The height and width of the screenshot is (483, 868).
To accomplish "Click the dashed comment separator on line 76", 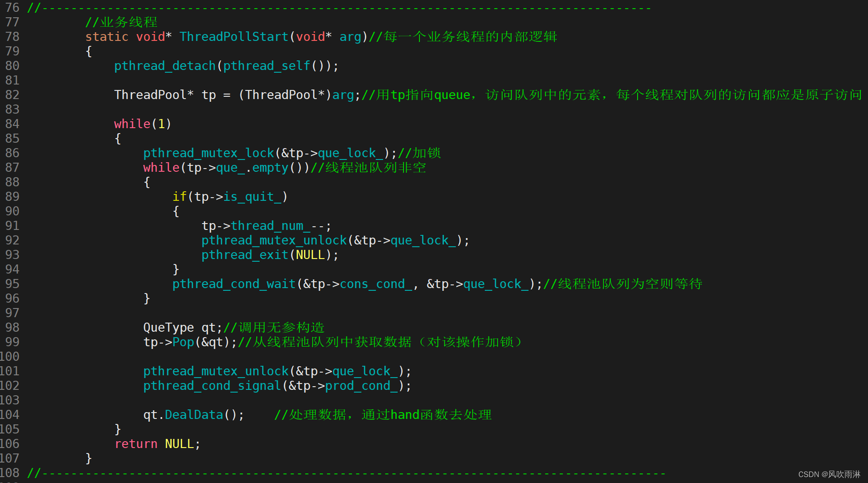I will (339, 8).
